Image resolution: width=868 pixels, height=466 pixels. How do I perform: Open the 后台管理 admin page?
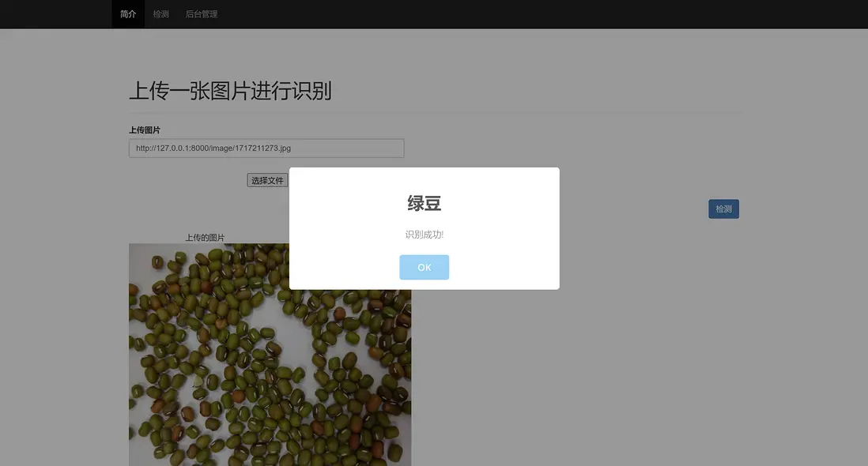(201, 13)
